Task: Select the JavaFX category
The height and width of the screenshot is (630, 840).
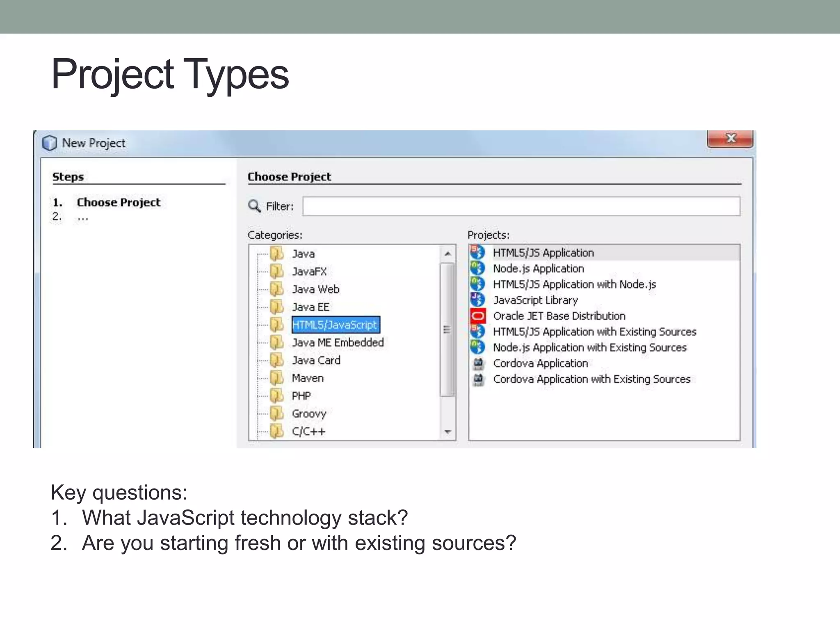Action: point(309,272)
